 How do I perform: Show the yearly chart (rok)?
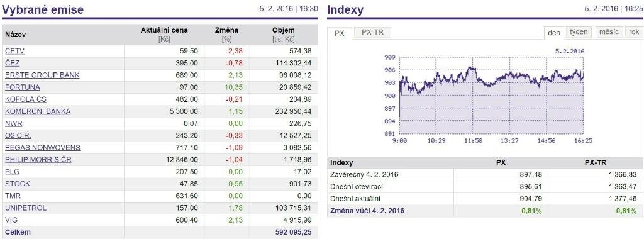(x=634, y=32)
